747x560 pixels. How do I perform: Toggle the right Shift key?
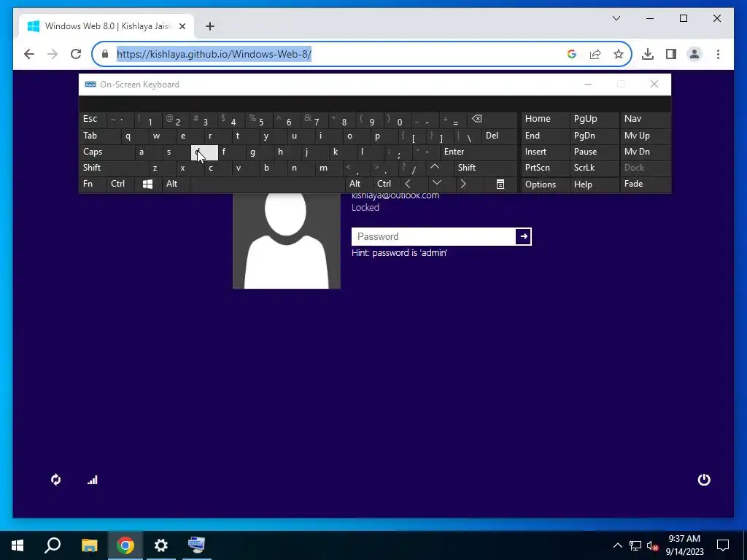[485, 168]
